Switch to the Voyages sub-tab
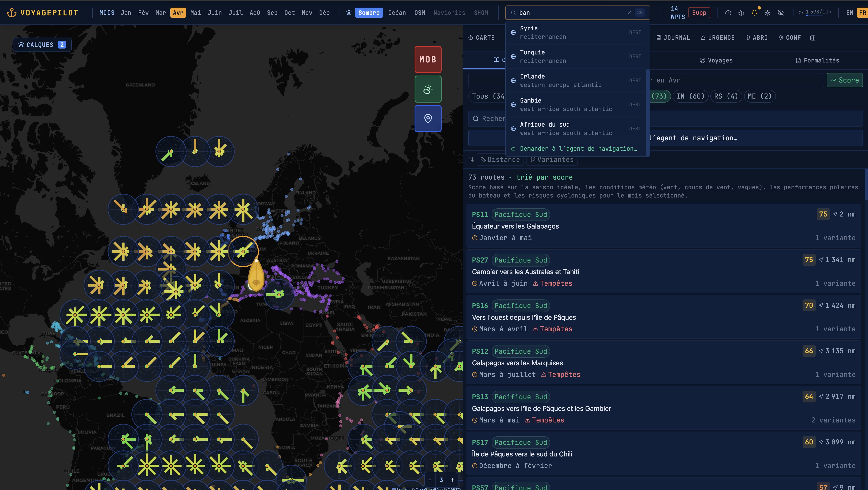 pyautogui.click(x=716, y=61)
